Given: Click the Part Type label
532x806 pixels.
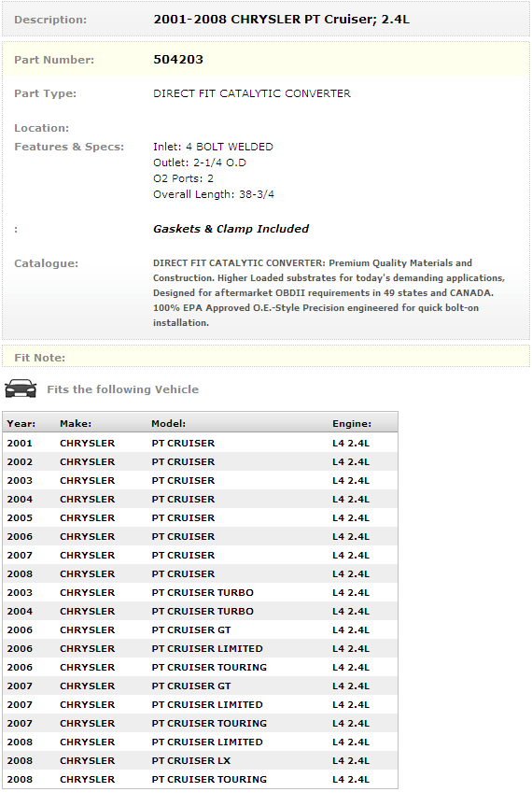Looking at the screenshot, I should [x=45, y=93].
